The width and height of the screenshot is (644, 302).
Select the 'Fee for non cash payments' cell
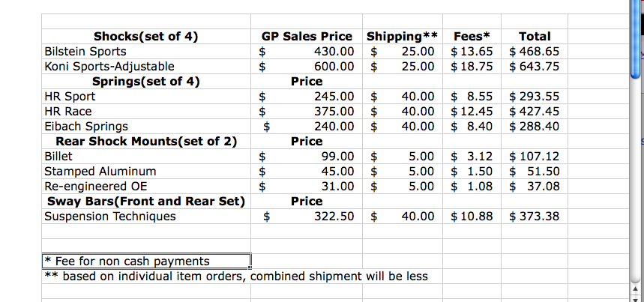coord(146,261)
